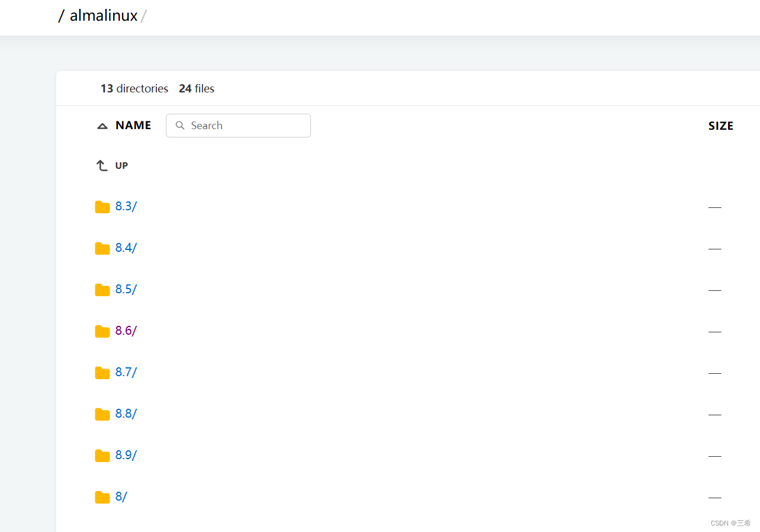The width and height of the screenshot is (760, 532).
Task: Click the folder icon next to 8.9/
Action: tap(102, 456)
